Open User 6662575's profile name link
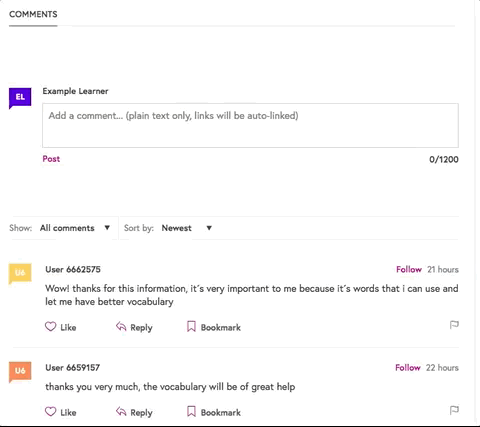The height and width of the screenshot is (427, 480). [x=73, y=269]
